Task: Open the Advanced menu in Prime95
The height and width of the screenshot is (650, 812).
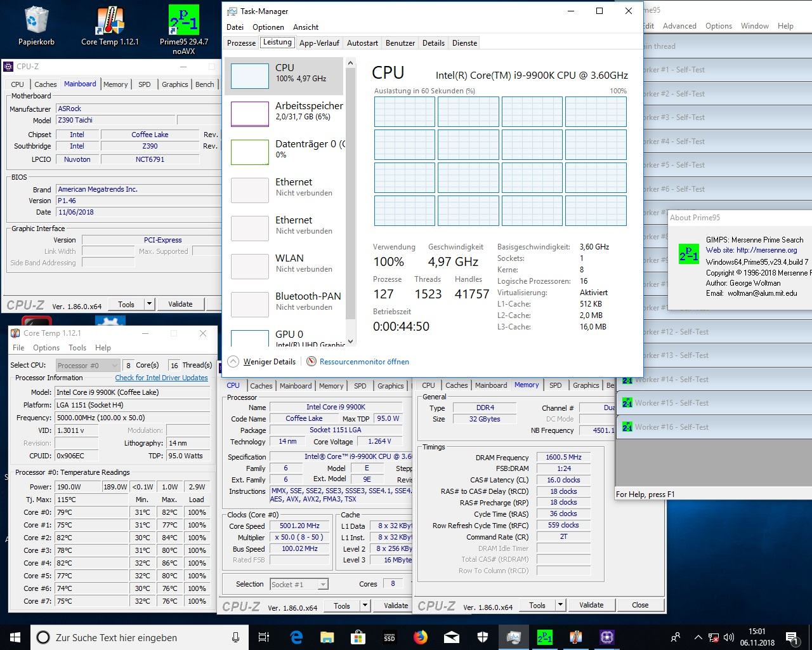Action: pyautogui.click(x=679, y=26)
